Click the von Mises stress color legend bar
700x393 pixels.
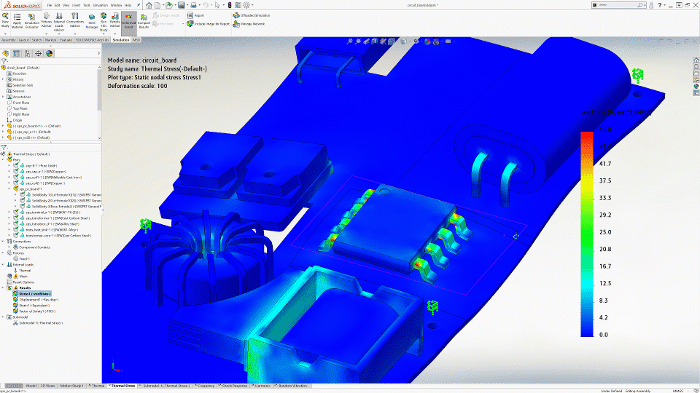point(587,234)
